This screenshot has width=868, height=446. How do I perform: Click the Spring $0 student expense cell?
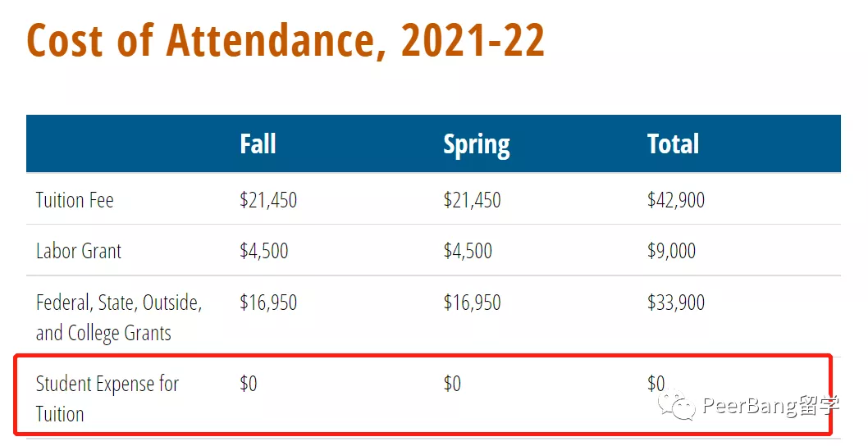coord(452,384)
